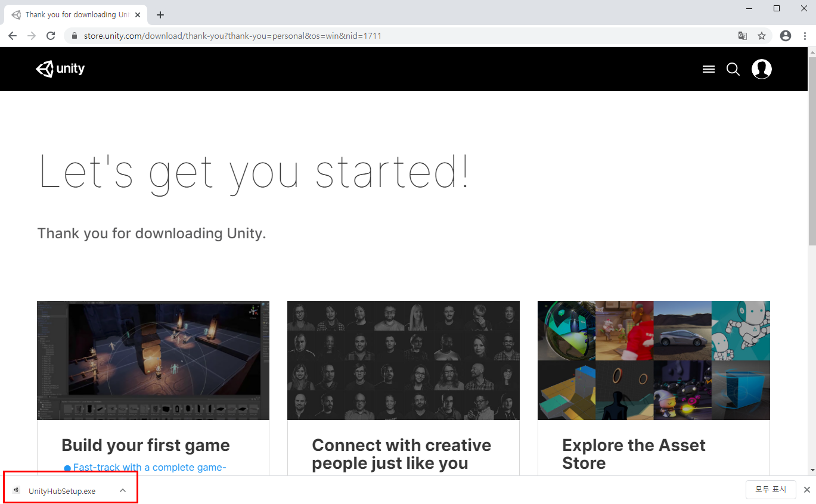Image resolution: width=816 pixels, height=504 pixels.
Task: Click 'Explore the Asset Store' heading
Action: [634, 455]
